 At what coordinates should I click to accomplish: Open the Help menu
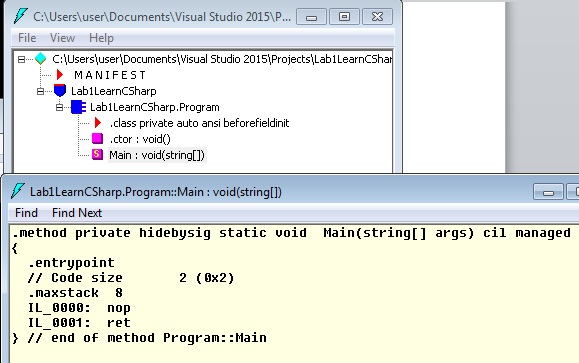[x=101, y=38]
